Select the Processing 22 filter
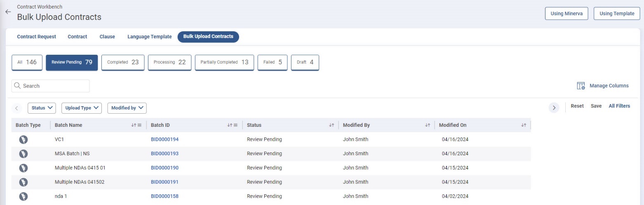Viewport: 644px width, 205px height. pos(169,63)
